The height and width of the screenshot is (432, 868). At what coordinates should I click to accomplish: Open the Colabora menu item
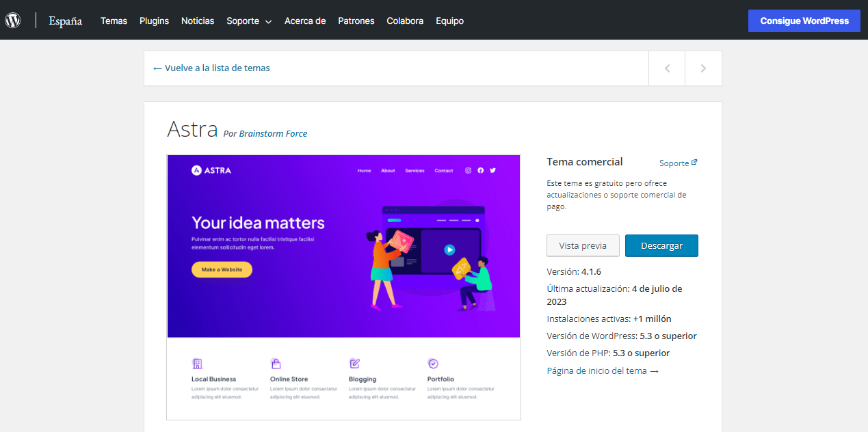click(x=405, y=21)
